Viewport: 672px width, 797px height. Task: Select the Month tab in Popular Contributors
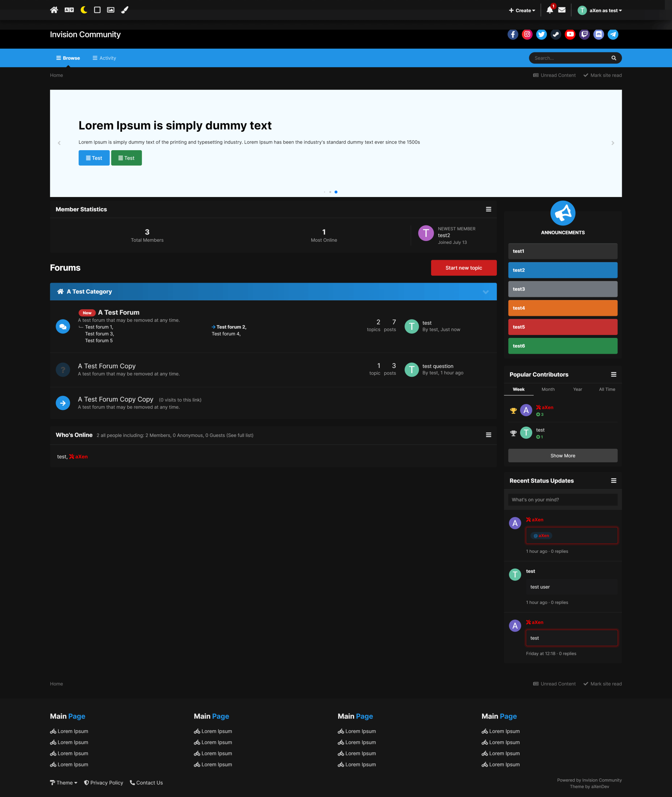(548, 389)
